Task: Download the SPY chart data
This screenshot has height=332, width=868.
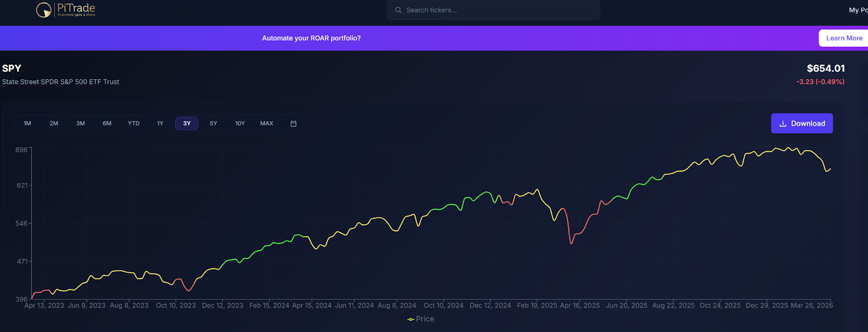Action: pyautogui.click(x=802, y=124)
